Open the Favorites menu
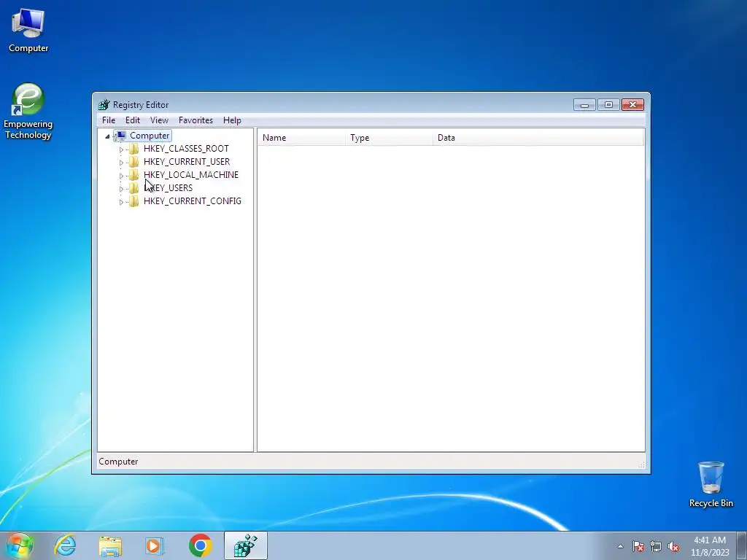The image size is (747, 560). (x=196, y=120)
